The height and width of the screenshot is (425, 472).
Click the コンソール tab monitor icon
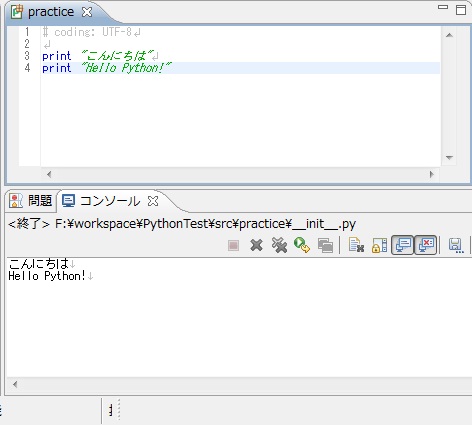click(x=69, y=201)
